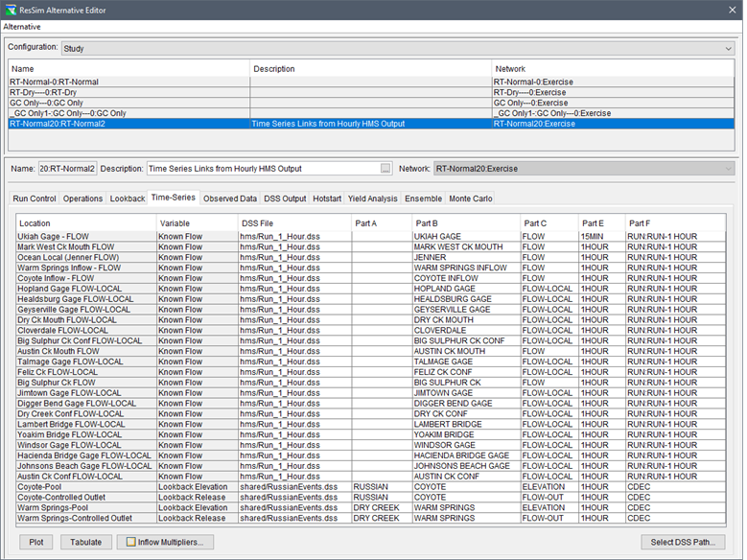Switch to the Lookback tab
747x560 pixels.
[x=128, y=198]
